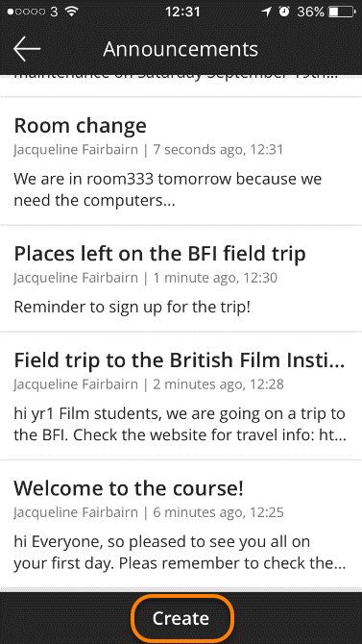Tap the alarm clock status icon

[x=283, y=12]
